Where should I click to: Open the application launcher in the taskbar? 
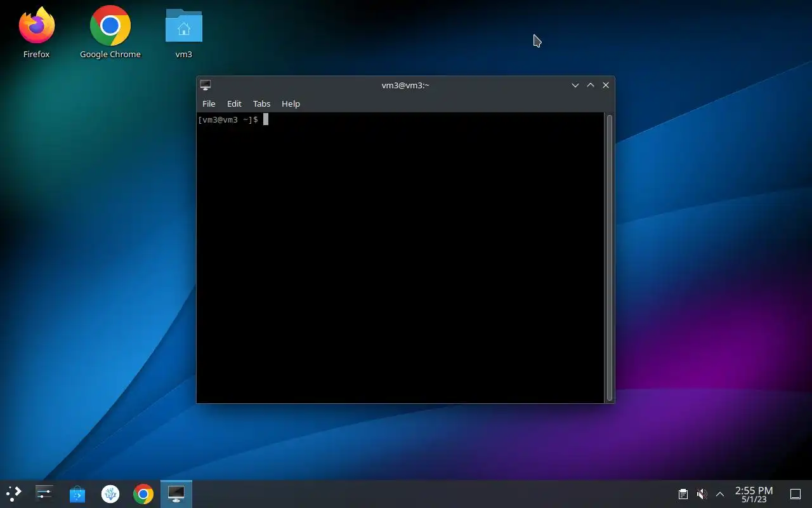pos(14,493)
